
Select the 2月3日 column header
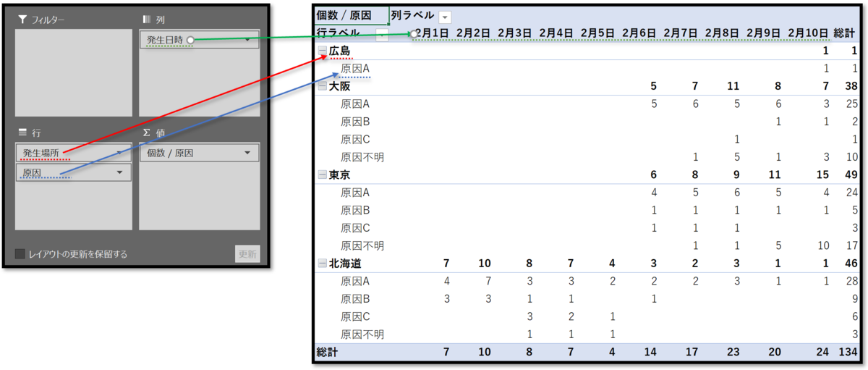[515, 33]
